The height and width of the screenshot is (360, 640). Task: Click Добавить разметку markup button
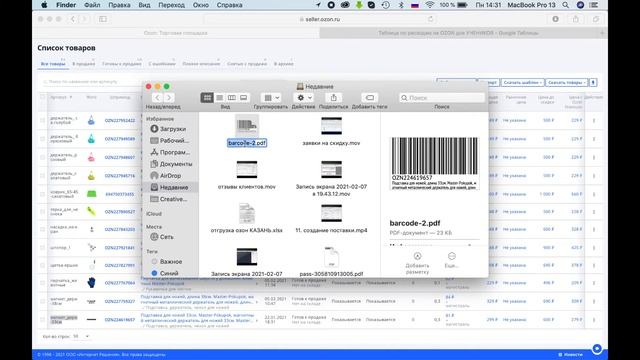417,262
